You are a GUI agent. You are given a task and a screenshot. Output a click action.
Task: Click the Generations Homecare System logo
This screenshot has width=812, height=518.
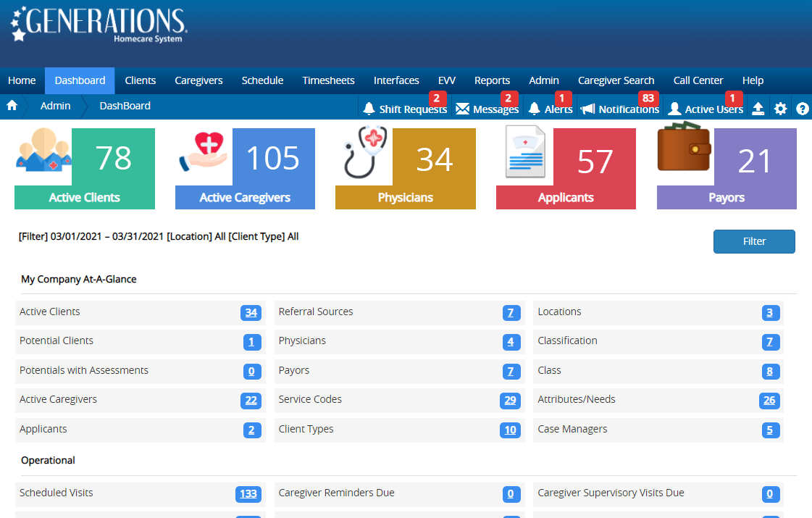coord(98,25)
